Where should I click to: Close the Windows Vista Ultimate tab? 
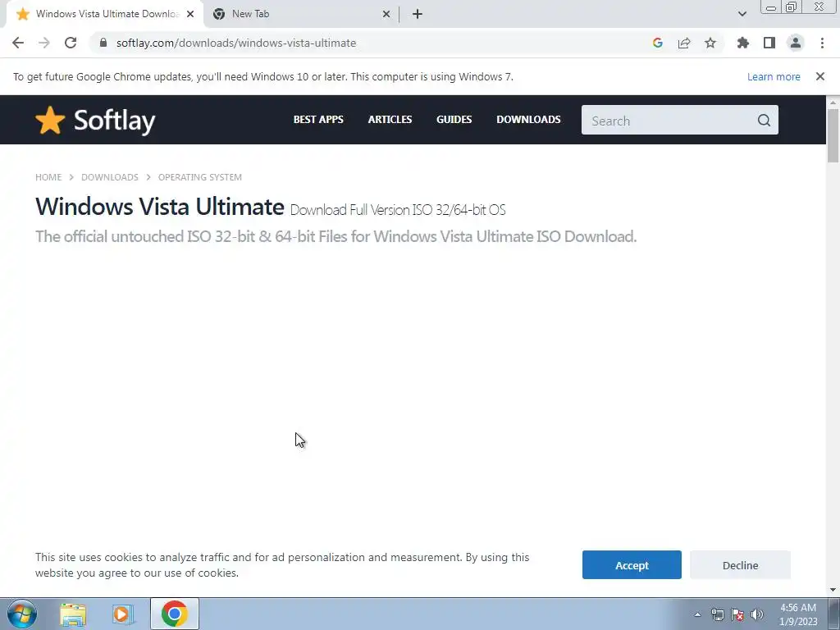click(x=190, y=15)
